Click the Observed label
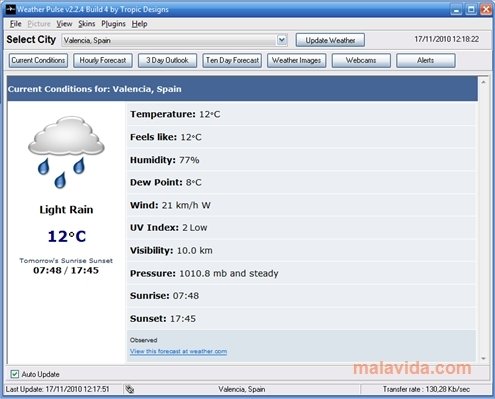Viewport: 495px width, 399px height. pyautogui.click(x=144, y=340)
